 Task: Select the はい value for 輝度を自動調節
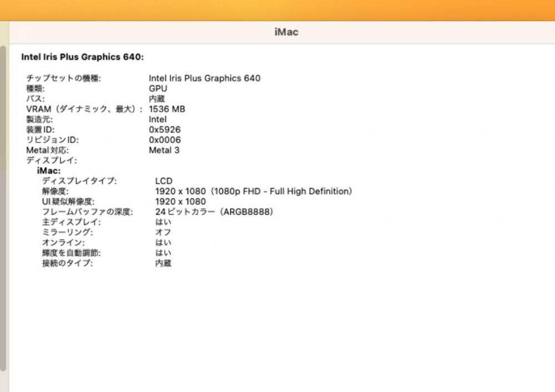(x=163, y=253)
